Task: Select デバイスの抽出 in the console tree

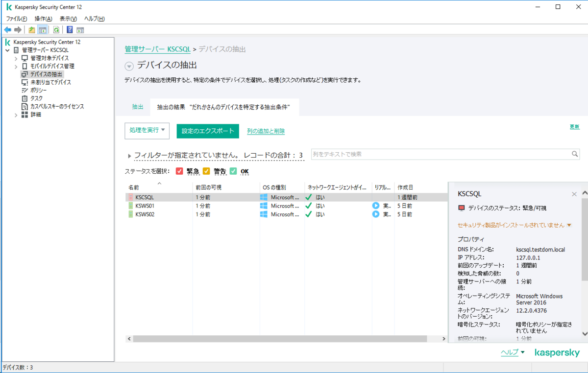Action: [x=47, y=74]
